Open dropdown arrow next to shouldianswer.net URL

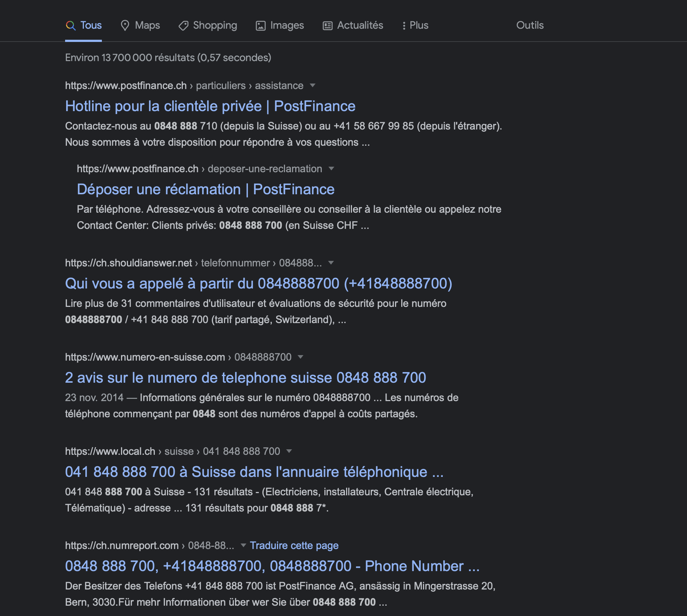click(x=331, y=263)
